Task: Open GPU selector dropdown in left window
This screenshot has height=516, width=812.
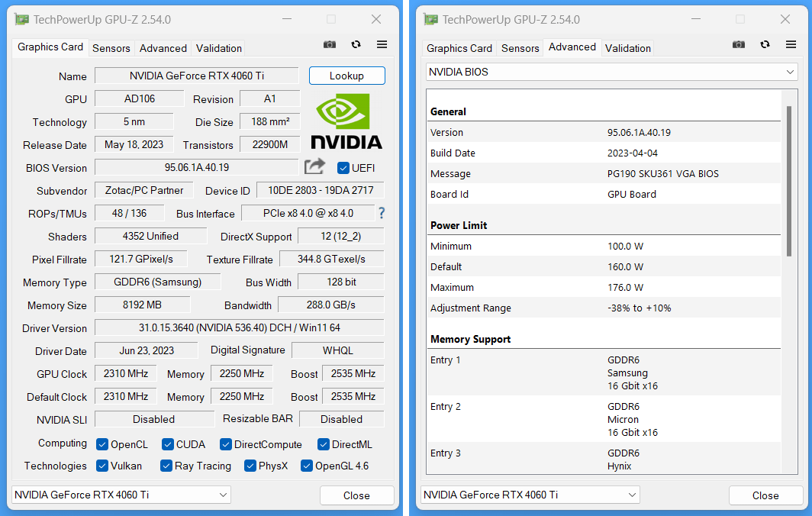Action: coord(121,495)
